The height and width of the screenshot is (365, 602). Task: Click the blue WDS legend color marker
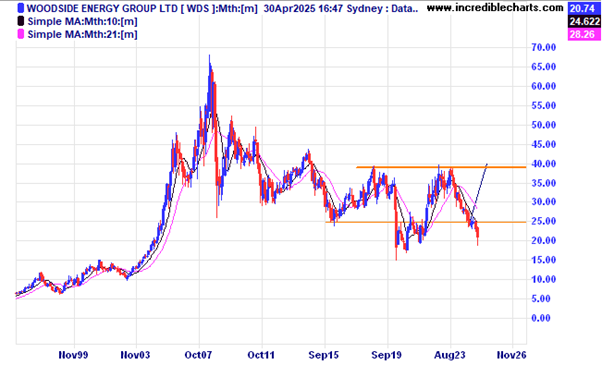coord(21,8)
